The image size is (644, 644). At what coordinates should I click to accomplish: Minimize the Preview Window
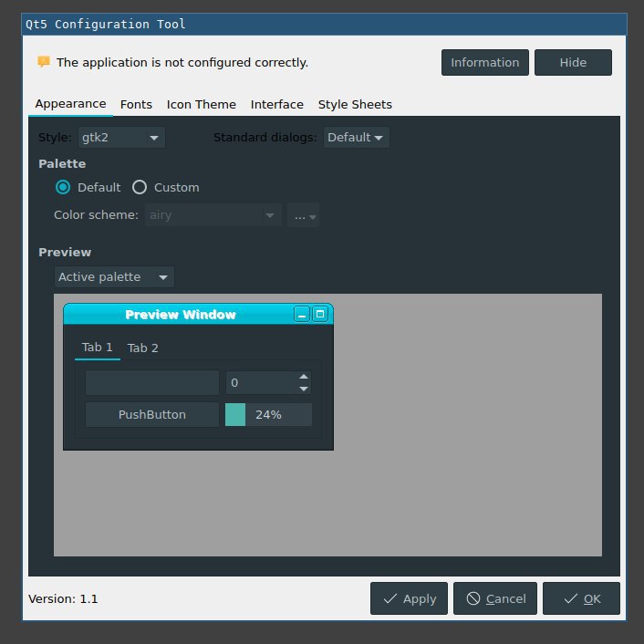302,314
